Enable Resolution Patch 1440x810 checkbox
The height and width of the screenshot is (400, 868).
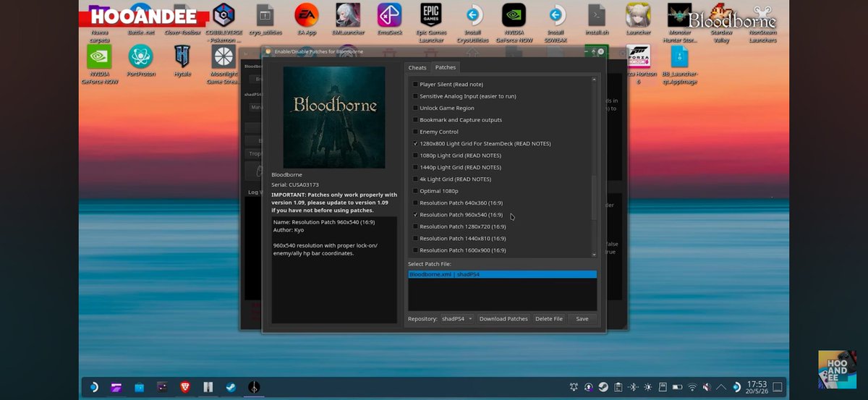pyautogui.click(x=415, y=238)
